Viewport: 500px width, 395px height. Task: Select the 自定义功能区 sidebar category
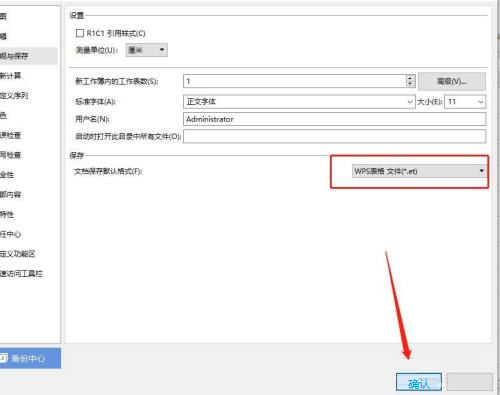[18, 254]
